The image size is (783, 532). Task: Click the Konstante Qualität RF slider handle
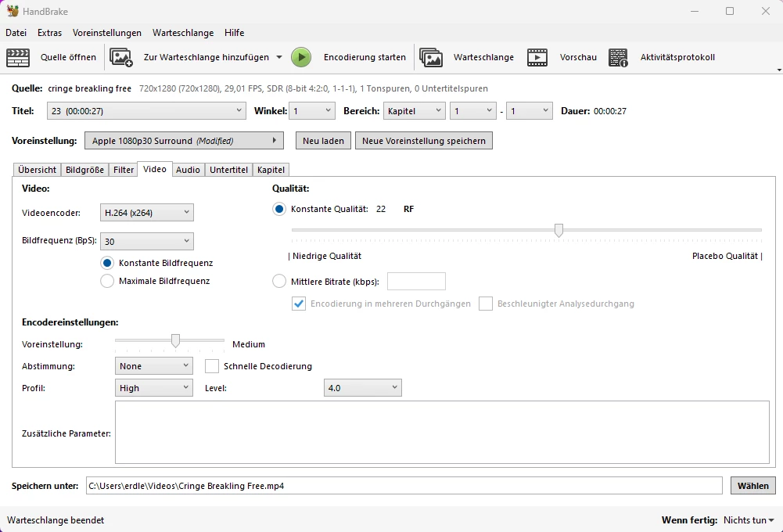pos(559,230)
